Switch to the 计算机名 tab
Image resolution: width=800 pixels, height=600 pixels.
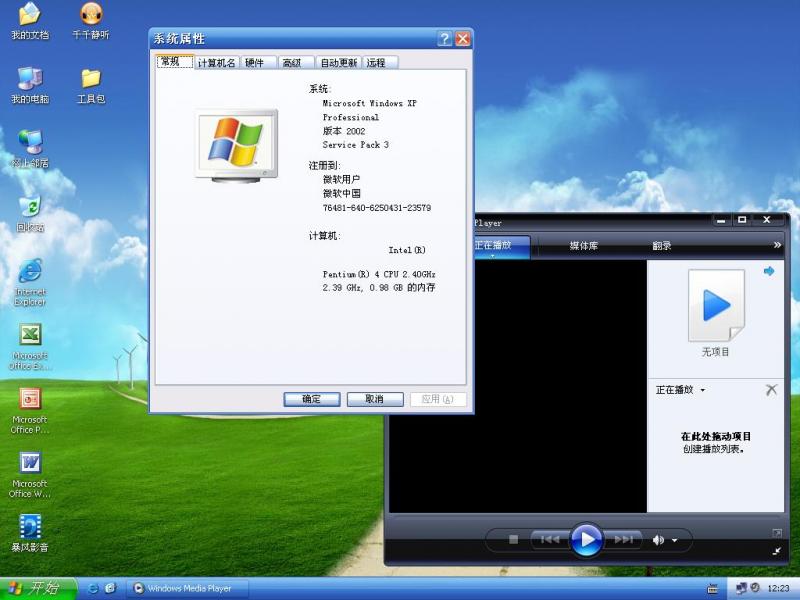tap(217, 63)
